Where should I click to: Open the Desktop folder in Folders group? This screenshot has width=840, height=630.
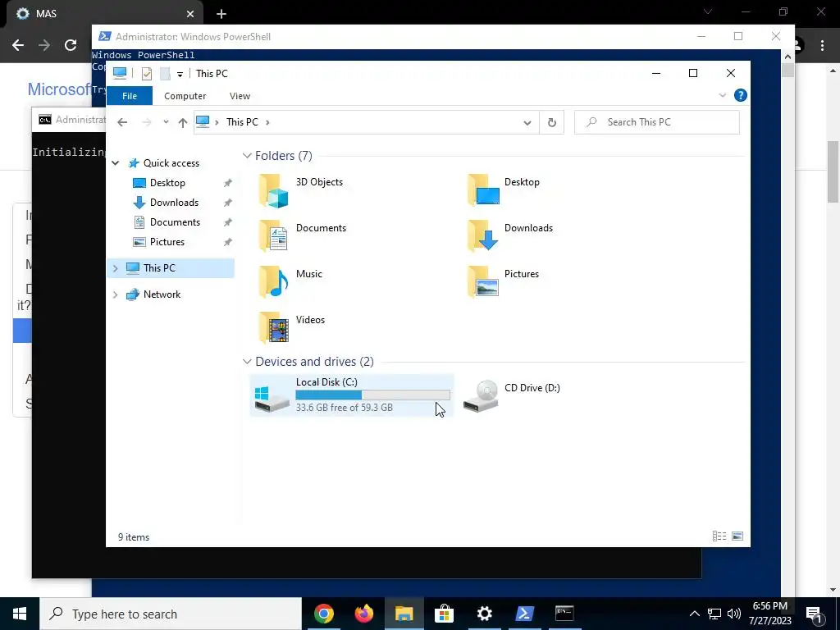click(x=504, y=190)
